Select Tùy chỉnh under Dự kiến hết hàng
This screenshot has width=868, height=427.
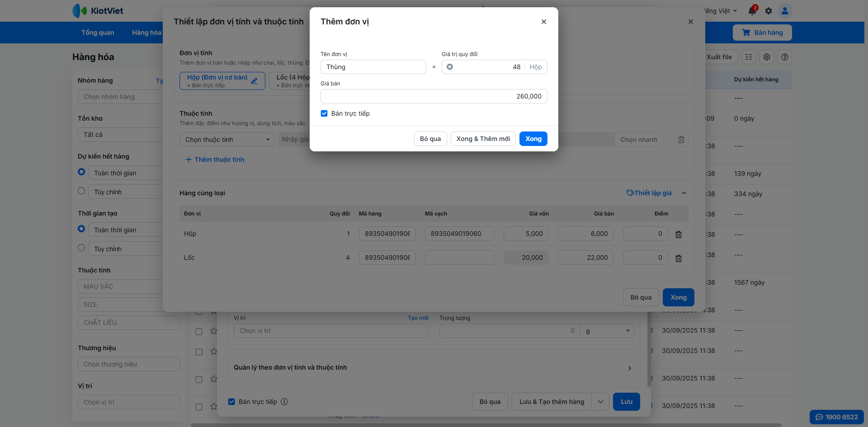point(81,191)
